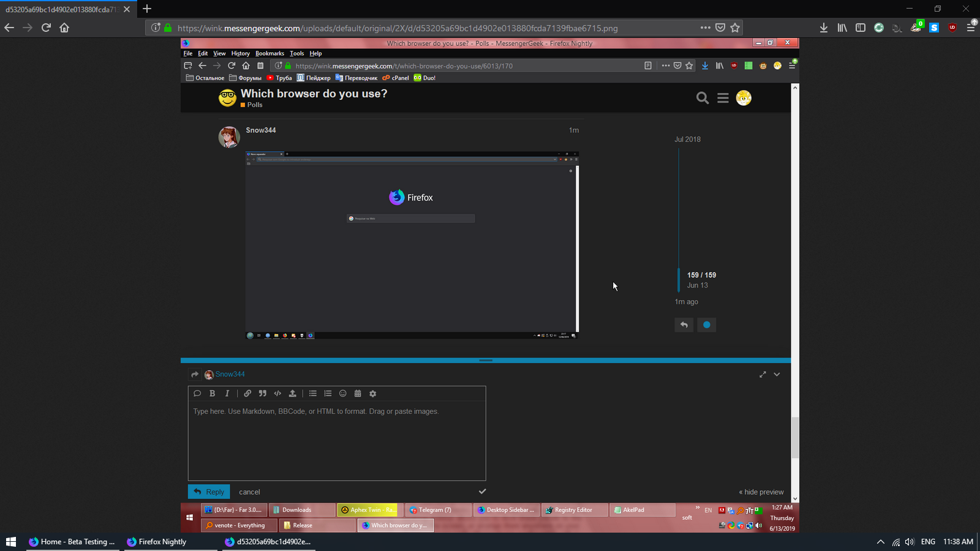This screenshot has width=980, height=551.
Task: Open the Переводчик bookmark
Action: [356, 78]
